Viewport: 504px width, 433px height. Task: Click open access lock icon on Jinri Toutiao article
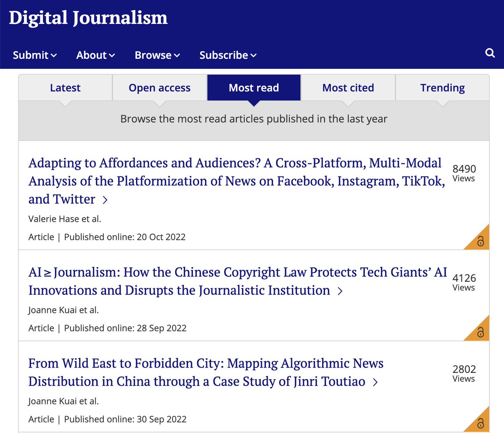pyautogui.click(x=480, y=423)
